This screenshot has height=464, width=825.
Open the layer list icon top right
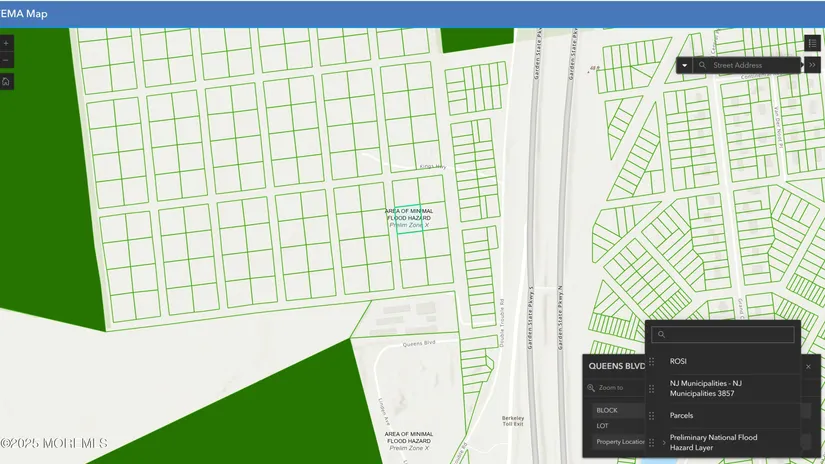click(812, 43)
